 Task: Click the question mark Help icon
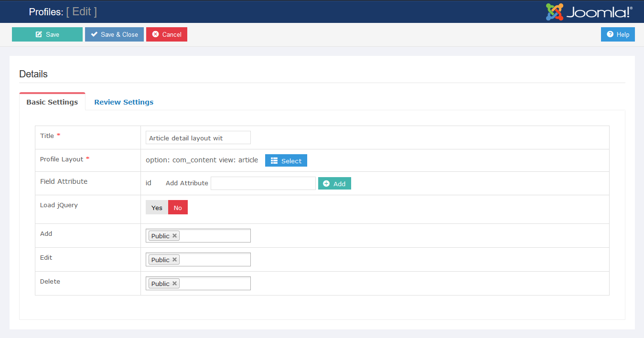pos(610,34)
